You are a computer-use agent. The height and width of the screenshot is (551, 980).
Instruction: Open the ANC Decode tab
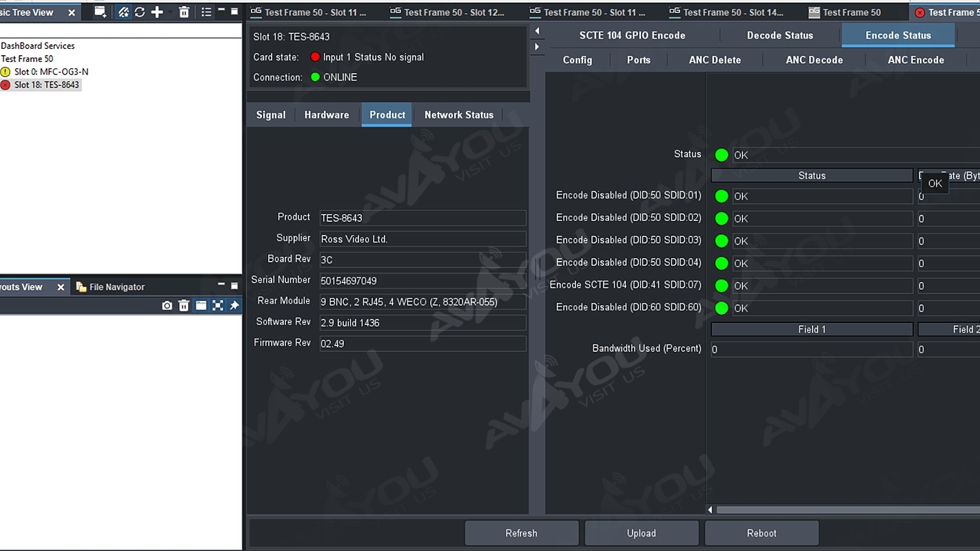point(815,60)
